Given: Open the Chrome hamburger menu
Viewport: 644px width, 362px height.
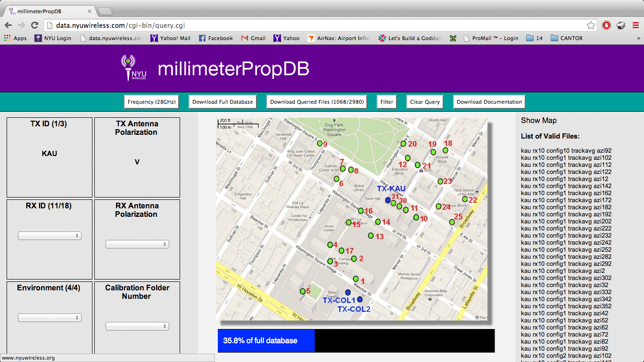Looking at the screenshot, I should click(x=636, y=25).
